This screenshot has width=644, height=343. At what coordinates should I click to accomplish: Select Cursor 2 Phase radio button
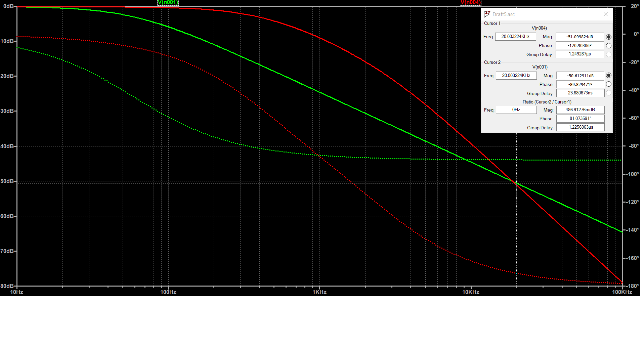(608, 84)
